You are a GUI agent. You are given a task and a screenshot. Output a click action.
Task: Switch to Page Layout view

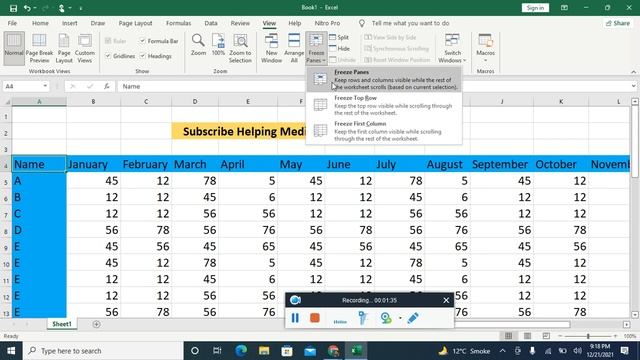[x=64, y=49]
